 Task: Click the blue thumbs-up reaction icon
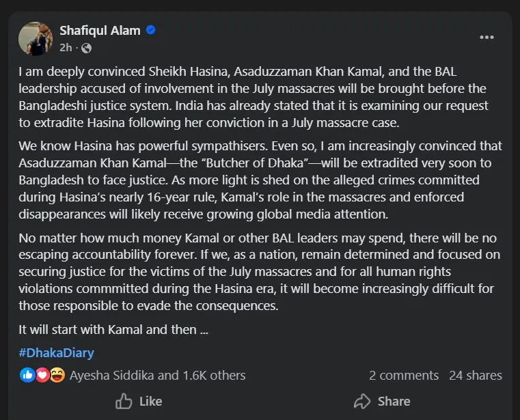[x=27, y=375]
